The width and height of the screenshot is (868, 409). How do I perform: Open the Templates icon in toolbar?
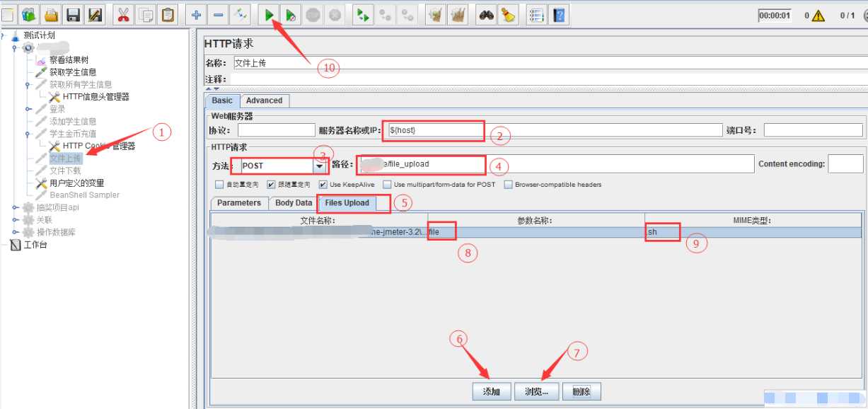[29, 14]
